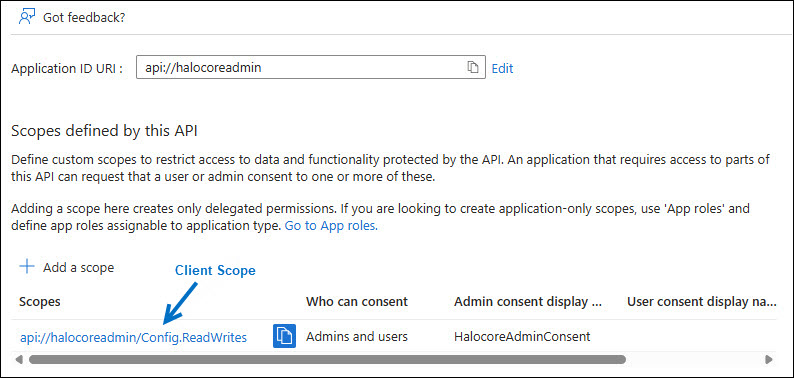Image resolution: width=794 pixels, height=378 pixels.
Task: Open the api://halocoreadmin/Config.ReadWrites scope link
Action: pos(133,337)
